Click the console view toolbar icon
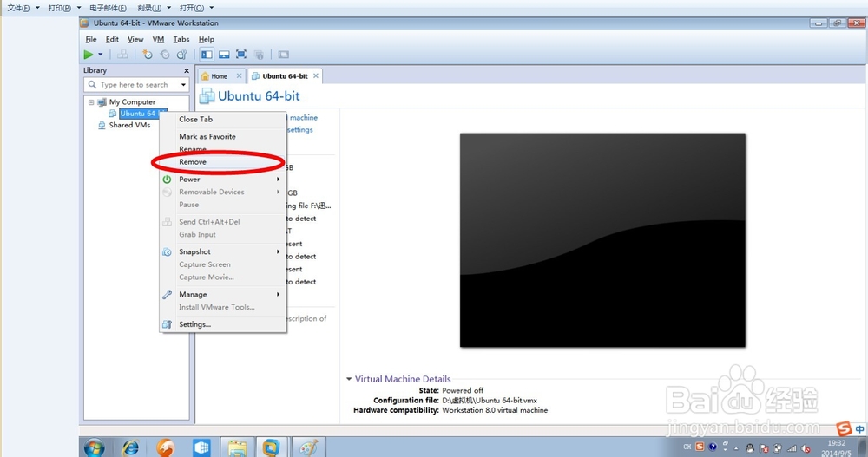868x457 pixels. (x=284, y=55)
